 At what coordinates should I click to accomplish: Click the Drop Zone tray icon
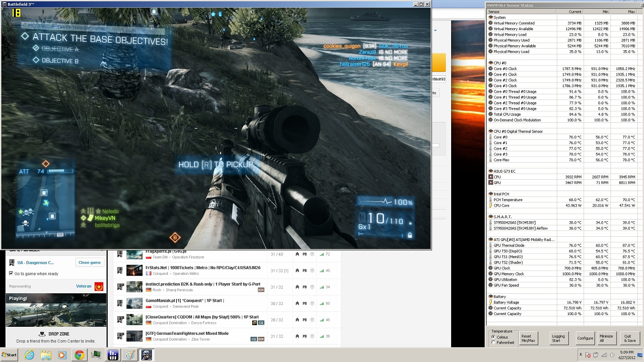[x=42, y=334]
